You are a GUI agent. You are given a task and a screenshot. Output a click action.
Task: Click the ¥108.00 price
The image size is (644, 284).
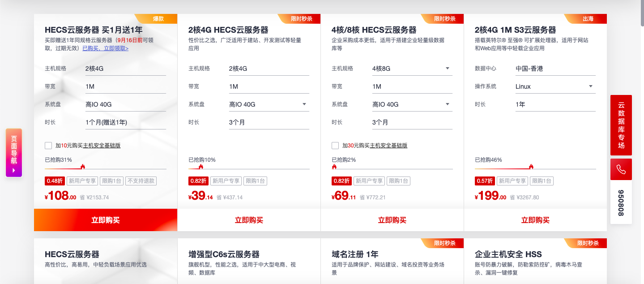[x=61, y=196]
